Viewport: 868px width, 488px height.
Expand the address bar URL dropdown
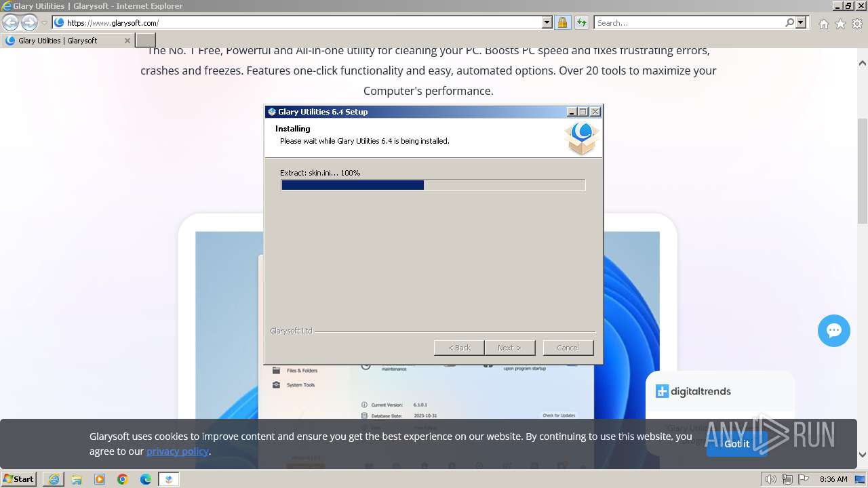click(x=547, y=22)
